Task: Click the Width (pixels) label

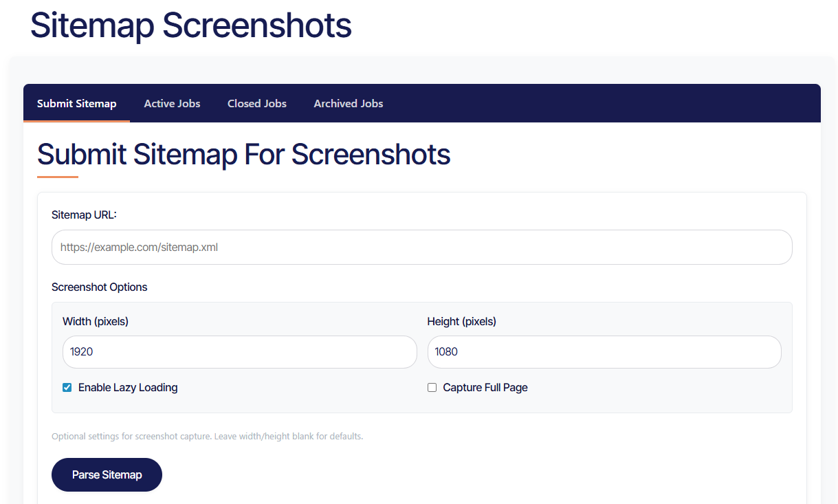Action: [x=96, y=321]
